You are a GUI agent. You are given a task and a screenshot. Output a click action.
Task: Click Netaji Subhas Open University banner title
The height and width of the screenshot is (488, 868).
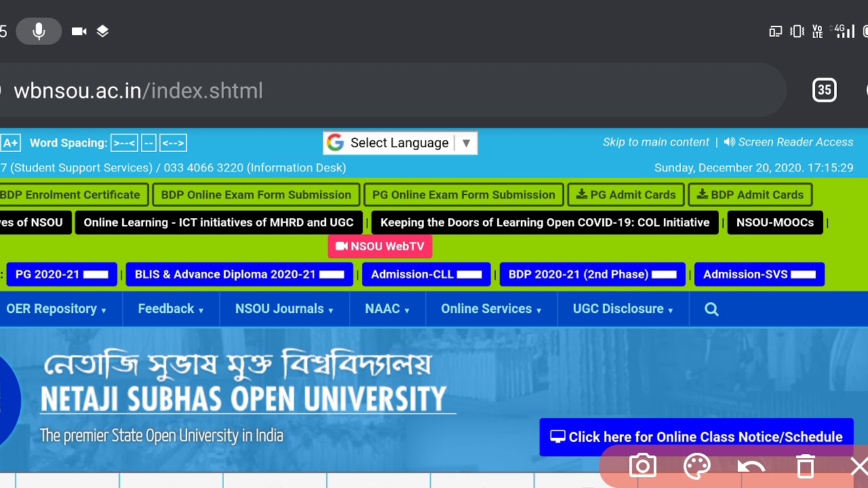[x=243, y=399]
